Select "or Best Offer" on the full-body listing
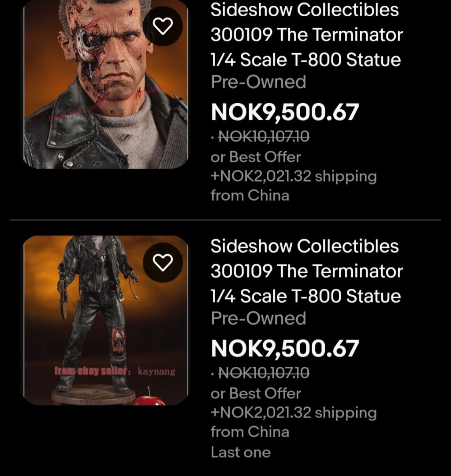451x476 pixels. click(x=256, y=393)
